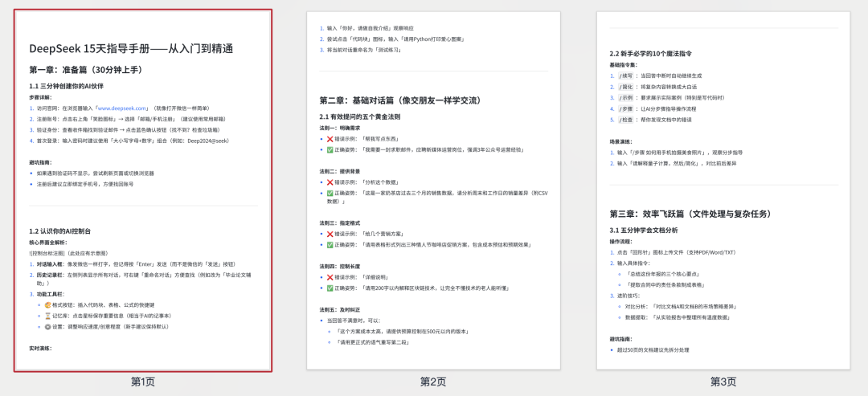Screen dimensions: 868x396
Task: Click green check beside 这是一家奶茶店
Action: [330, 193]
